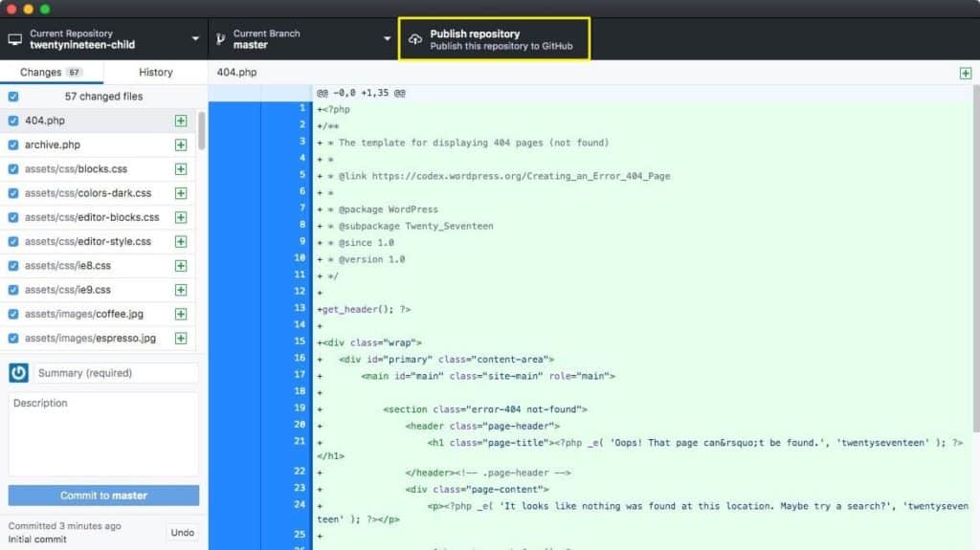Click the Description text area

coord(103,434)
